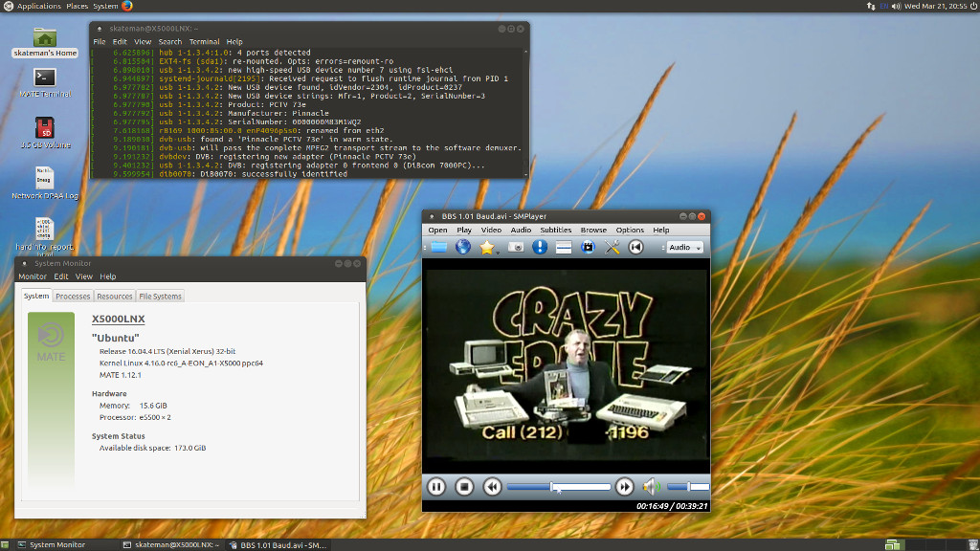Click the terminal window's vertical scrollbar
Viewport: 980px width, 551px height.
[525, 113]
